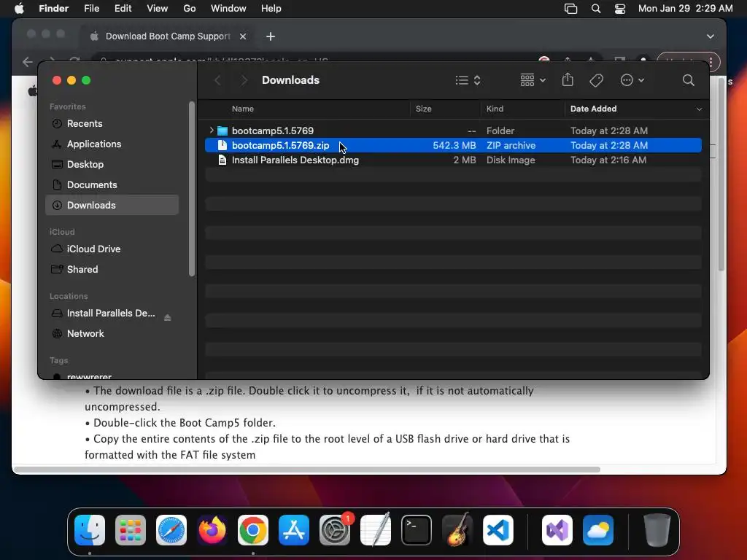
Task: Open Weather app in the Dock
Action: (x=598, y=529)
